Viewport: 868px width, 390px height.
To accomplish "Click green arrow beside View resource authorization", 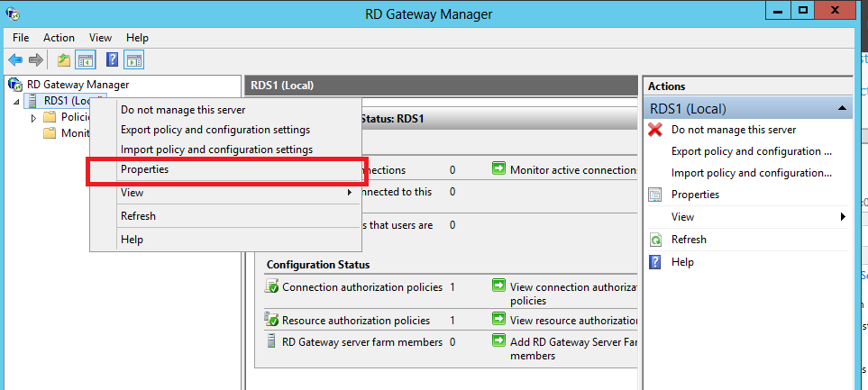I will tap(498, 319).
